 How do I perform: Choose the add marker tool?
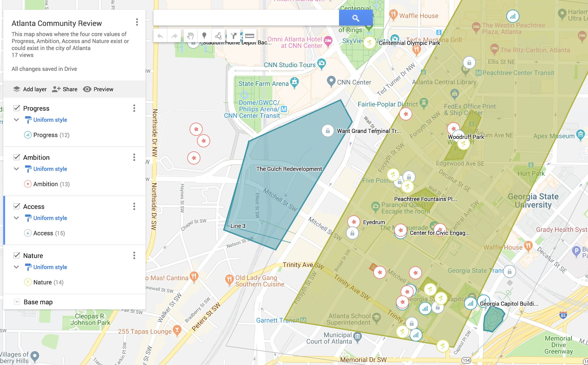point(204,36)
